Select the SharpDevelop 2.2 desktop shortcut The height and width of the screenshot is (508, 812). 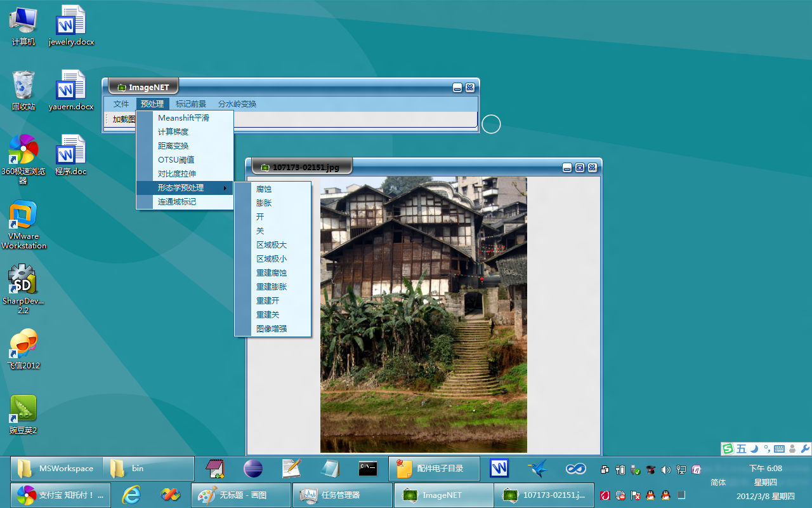23,289
